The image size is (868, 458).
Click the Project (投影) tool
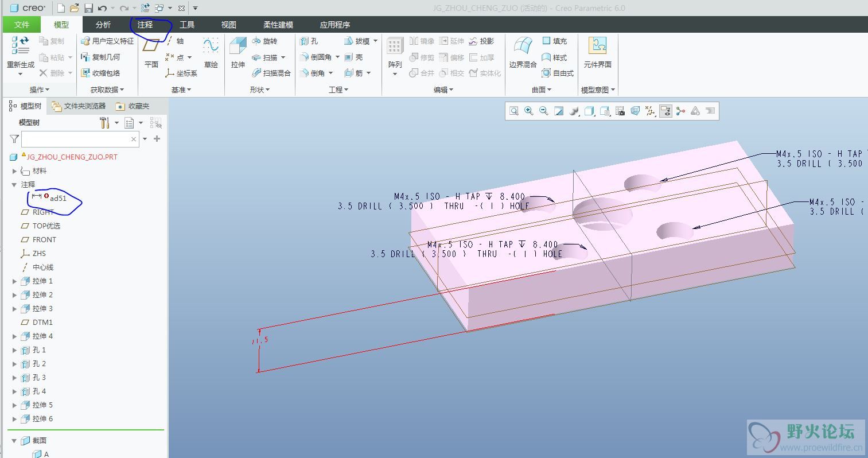(x=481, y=41)
